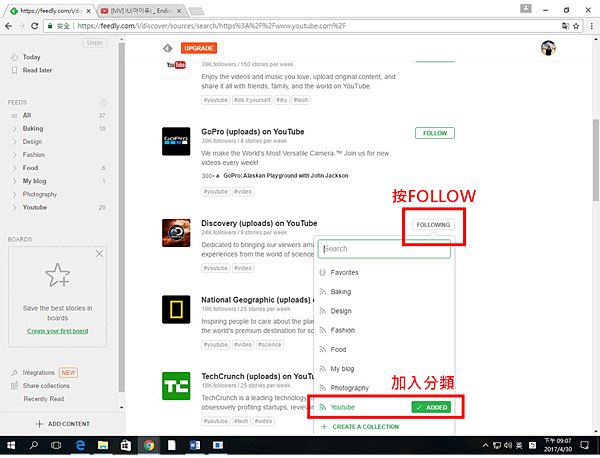Click the browser back arrow
This screenshot has width=600, height=458.
[8, 26]
